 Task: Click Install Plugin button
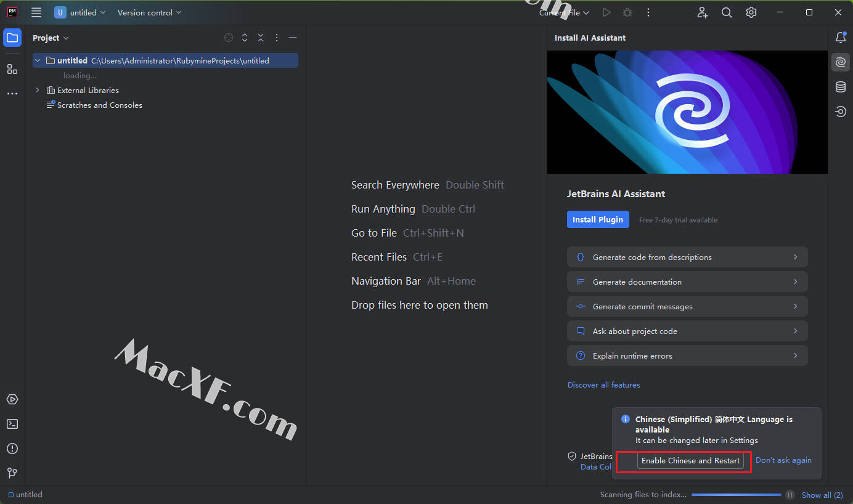(598, 219)
